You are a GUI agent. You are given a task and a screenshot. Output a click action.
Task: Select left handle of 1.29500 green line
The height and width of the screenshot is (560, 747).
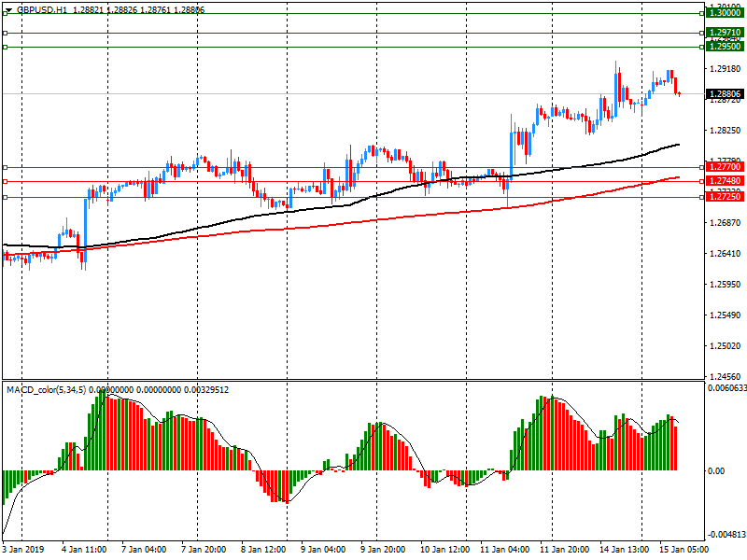[x=5, y=47]
